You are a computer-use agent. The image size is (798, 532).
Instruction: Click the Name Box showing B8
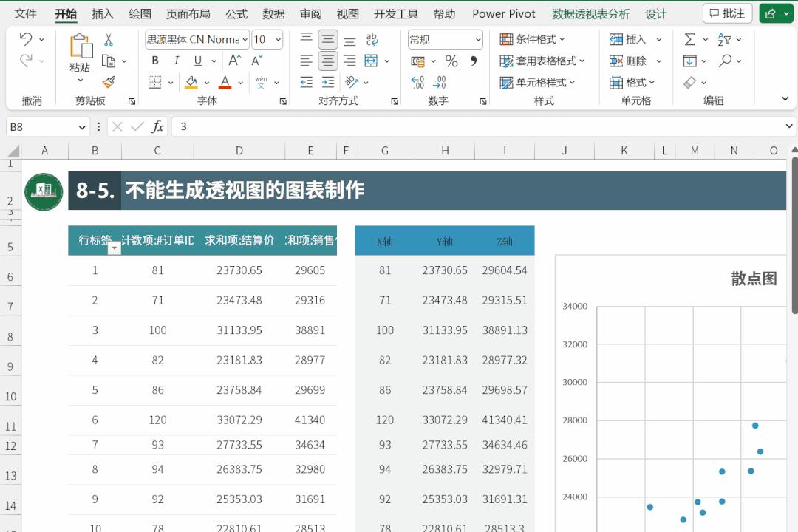(41, 127)
